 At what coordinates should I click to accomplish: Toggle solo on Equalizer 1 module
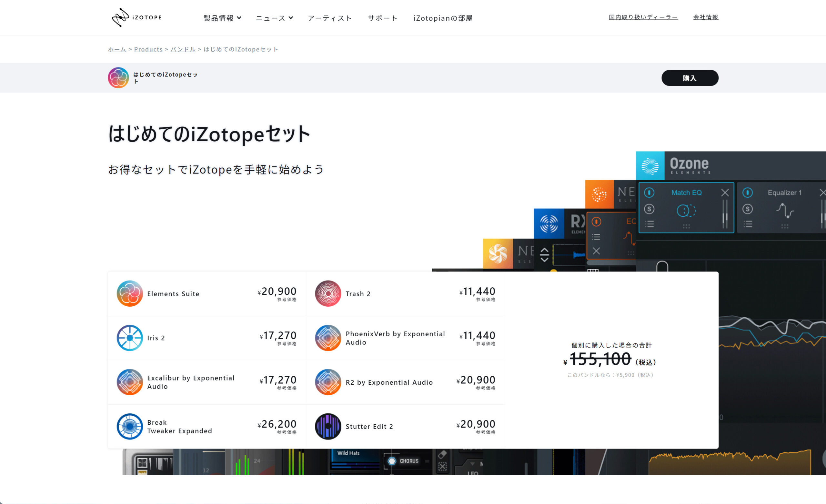748,209
